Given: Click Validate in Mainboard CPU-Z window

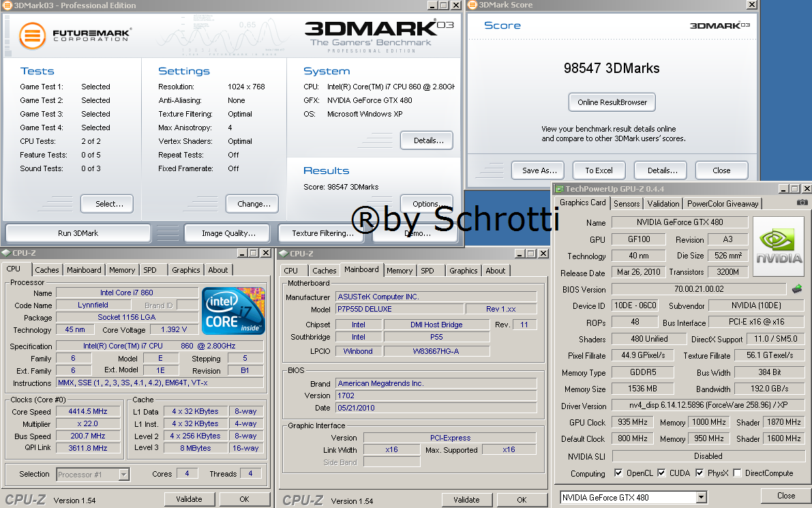Looking at the screenshot, I should (x=466, y=500).
